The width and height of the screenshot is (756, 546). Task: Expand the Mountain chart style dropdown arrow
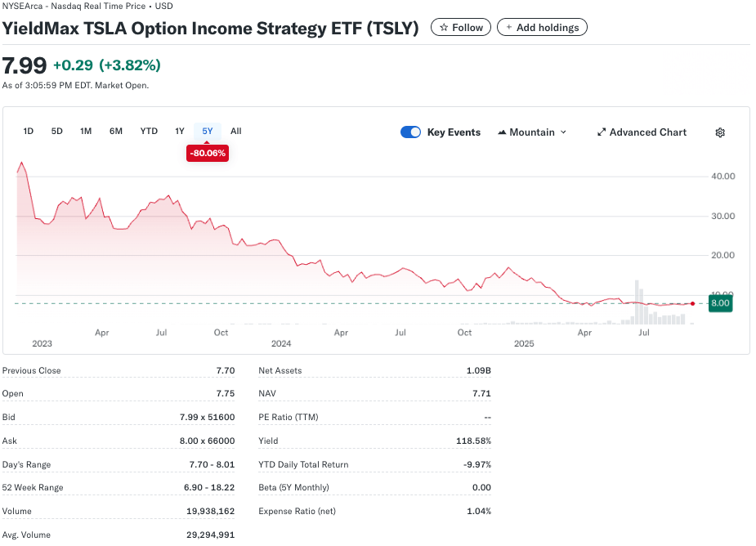(x=563, y=132)
